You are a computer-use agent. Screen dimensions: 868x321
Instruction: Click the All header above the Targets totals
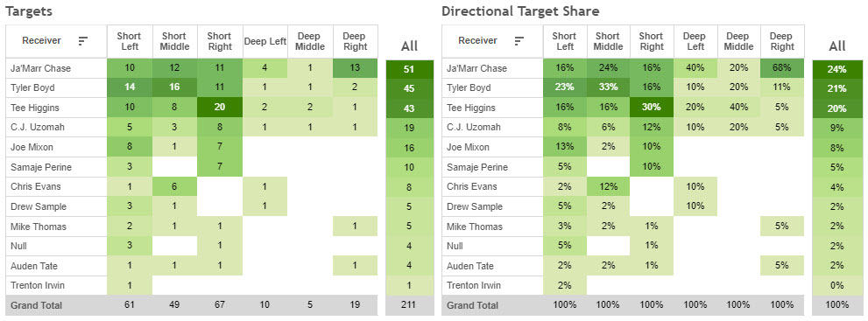[409, 45]
